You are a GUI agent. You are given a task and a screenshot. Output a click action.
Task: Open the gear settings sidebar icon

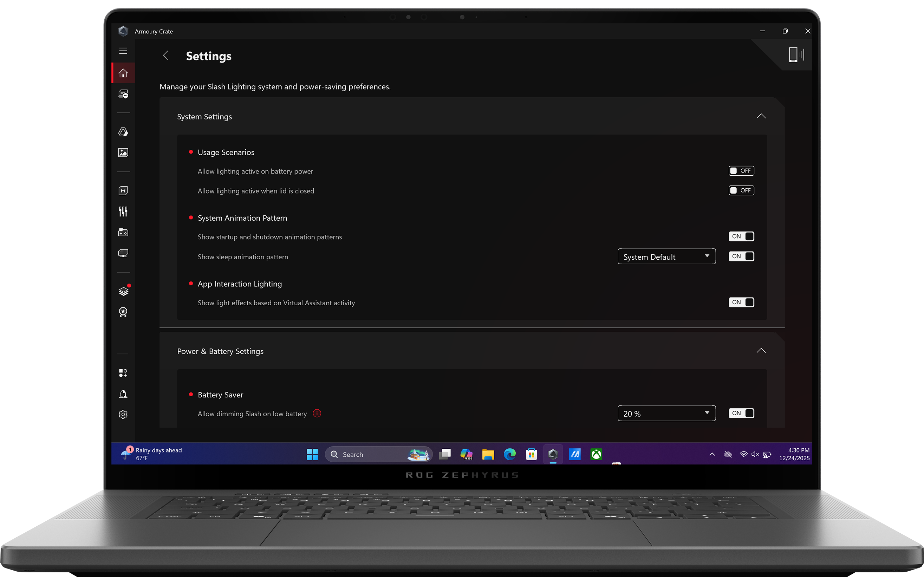pos(123,415)
